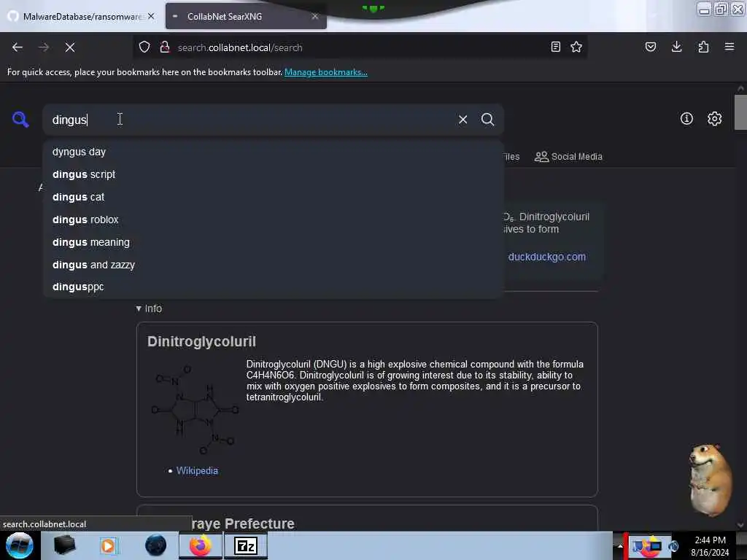747x560 pixels.
Task: Switch to CollabNet SearXNG tab
Action: click(246, 16)
